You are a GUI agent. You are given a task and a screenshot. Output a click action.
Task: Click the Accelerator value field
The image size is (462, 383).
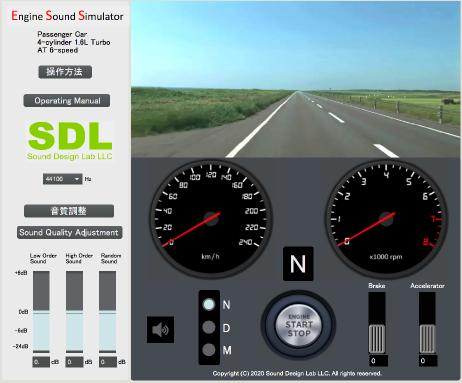[x=428, y=361]
